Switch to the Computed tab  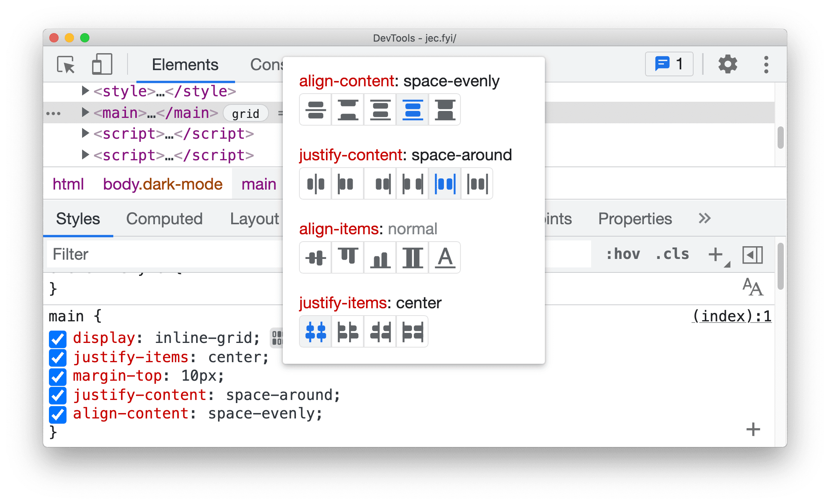coord(165,218)
